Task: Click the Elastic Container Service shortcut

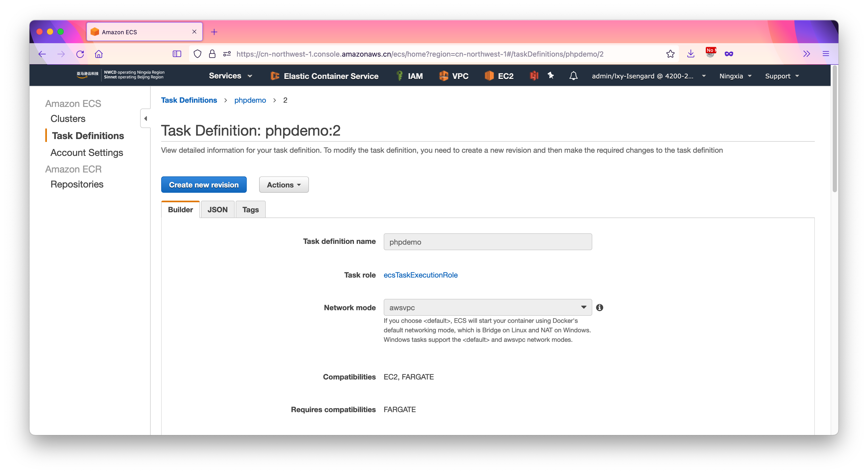Action: coord(324,76)
